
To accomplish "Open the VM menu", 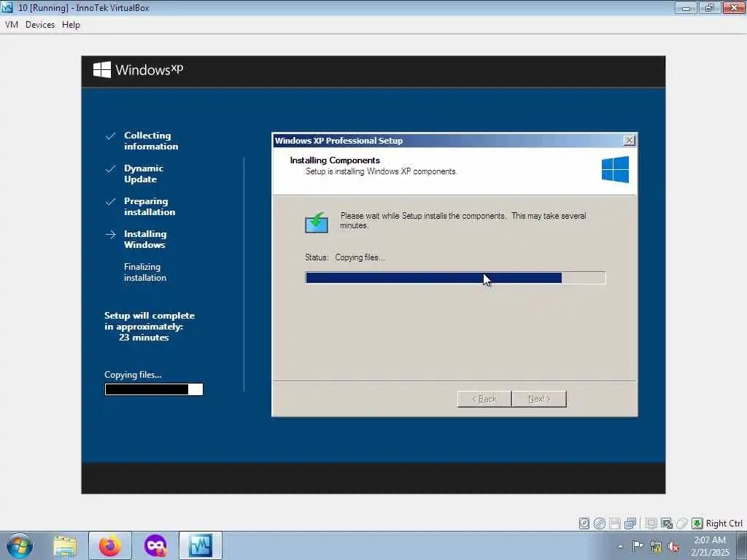I will tap(12, 25).
